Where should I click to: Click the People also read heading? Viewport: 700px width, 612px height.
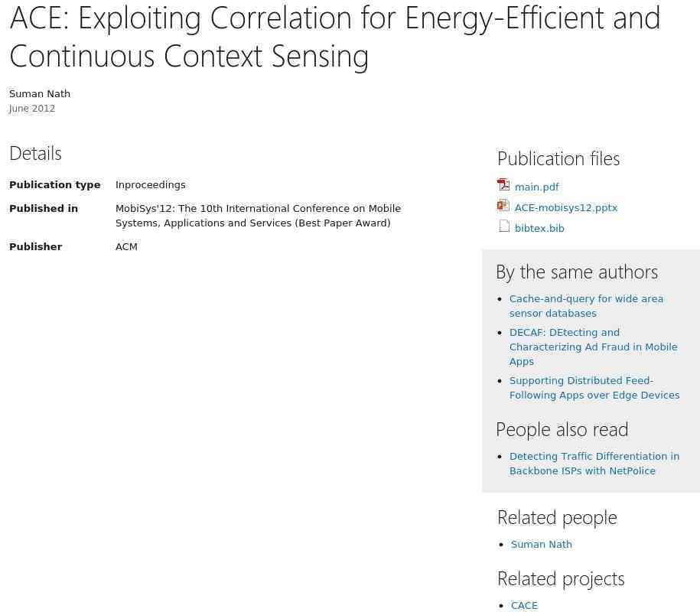(x=562, y=430)
